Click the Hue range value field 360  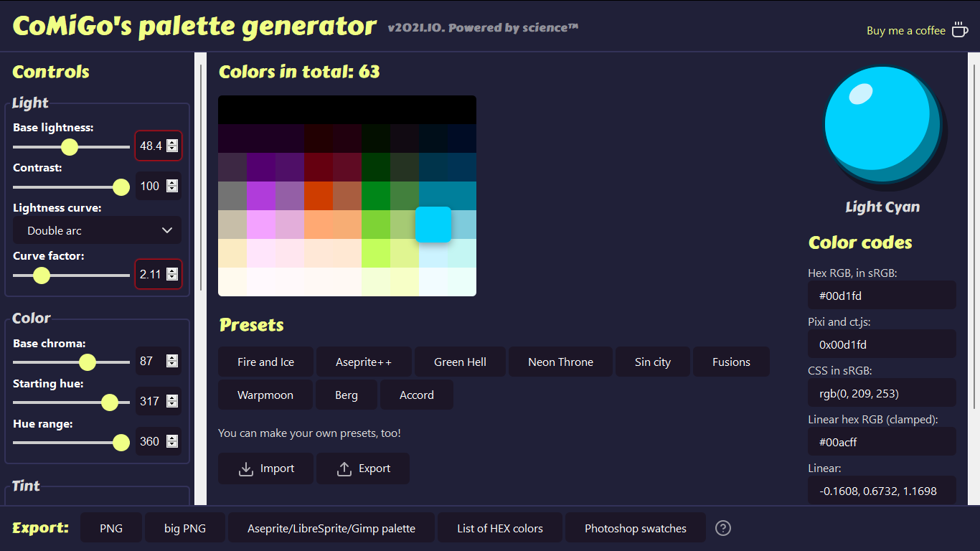159,441
